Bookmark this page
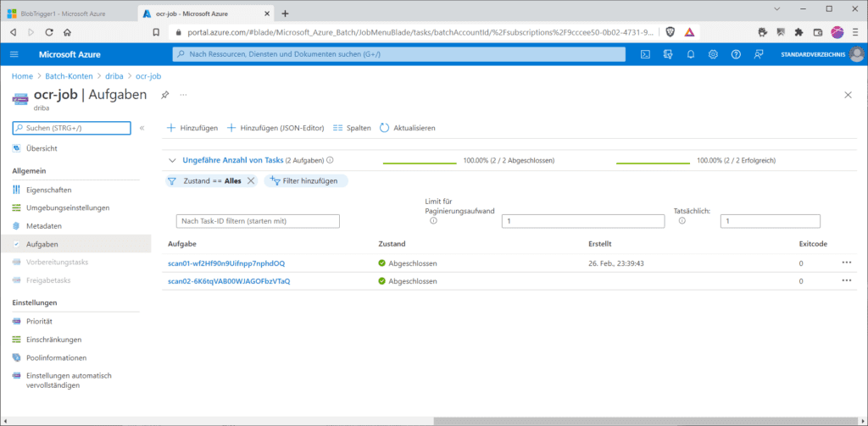This screenshot has height=426, width=868. pyautogui.click(x=157, y=32)
